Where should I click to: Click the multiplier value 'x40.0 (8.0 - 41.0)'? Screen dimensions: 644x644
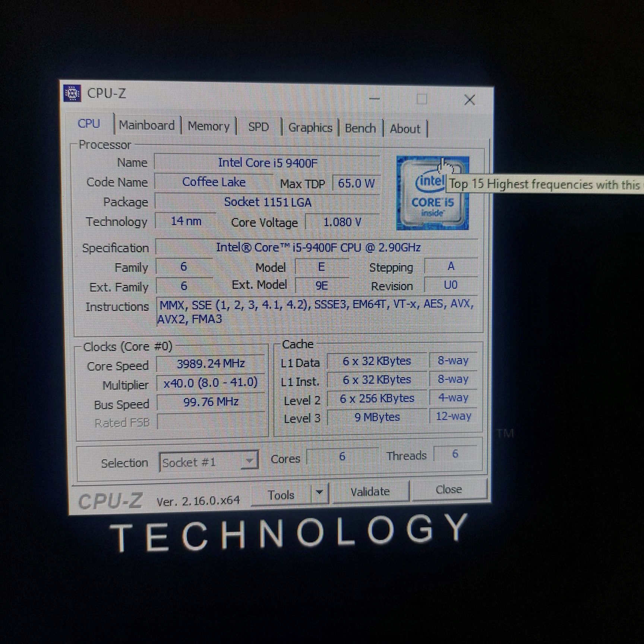pos(211,382)
